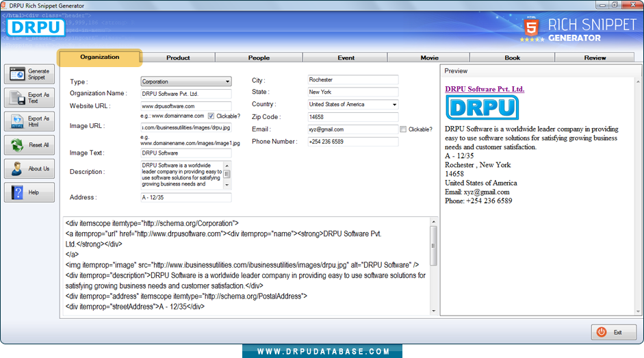
Task: Click the Organization Name field
Action: (185, 94)
